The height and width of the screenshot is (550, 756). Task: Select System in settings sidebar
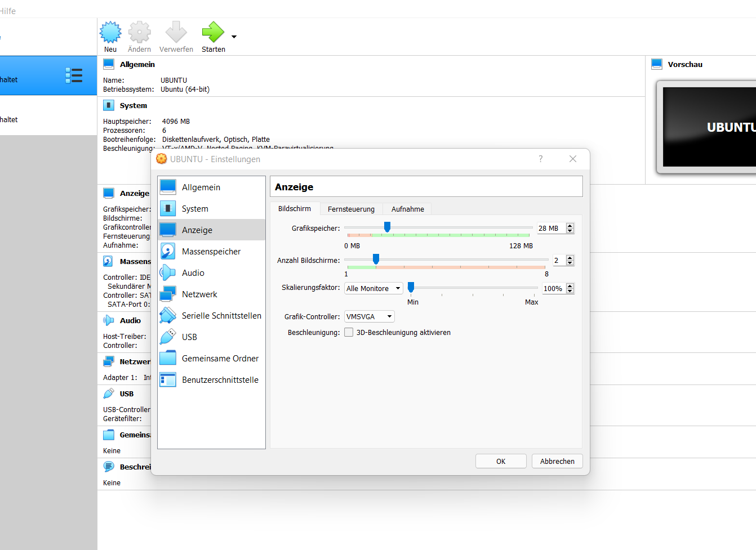click(x=211, y=208)
